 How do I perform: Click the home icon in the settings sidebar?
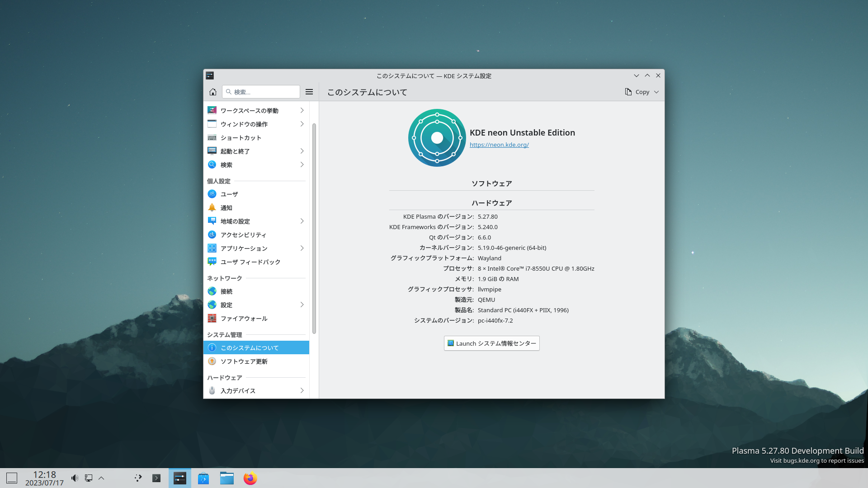[213, 92]
